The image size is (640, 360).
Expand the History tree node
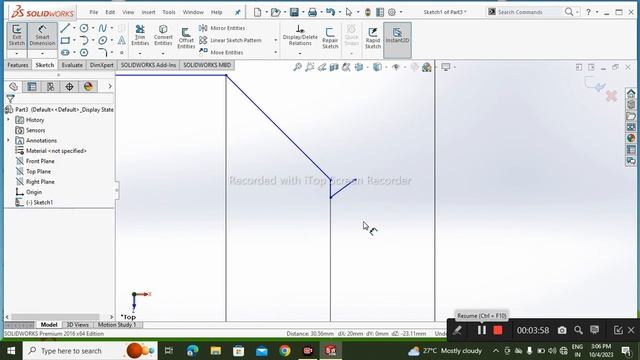point(8,120)
